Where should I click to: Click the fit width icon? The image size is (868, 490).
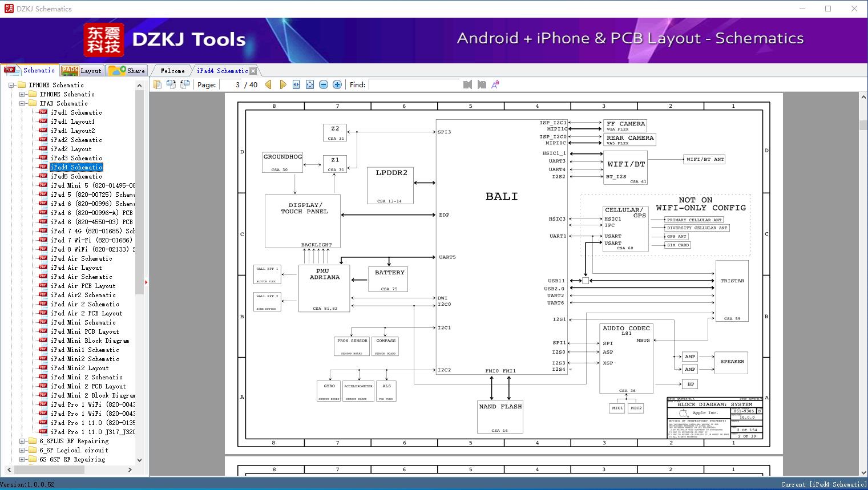pos(296,84)
